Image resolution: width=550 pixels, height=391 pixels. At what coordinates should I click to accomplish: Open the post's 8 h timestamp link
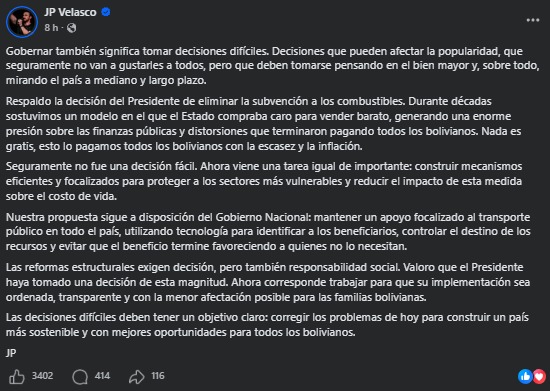tap(51, 28)
